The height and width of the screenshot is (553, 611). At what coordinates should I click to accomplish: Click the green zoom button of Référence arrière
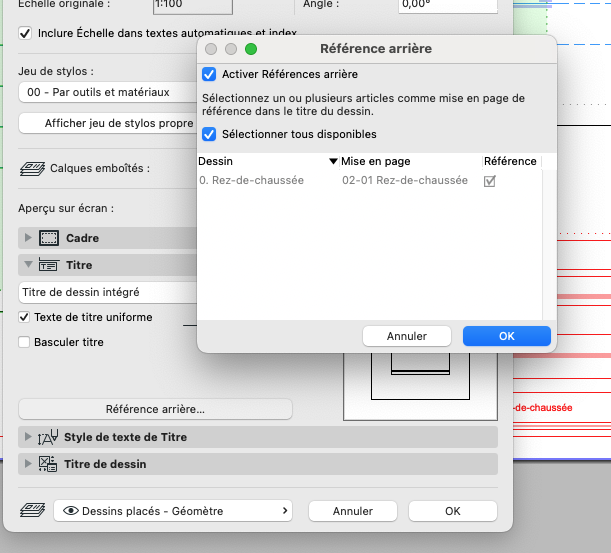click(x=251, y=49)
